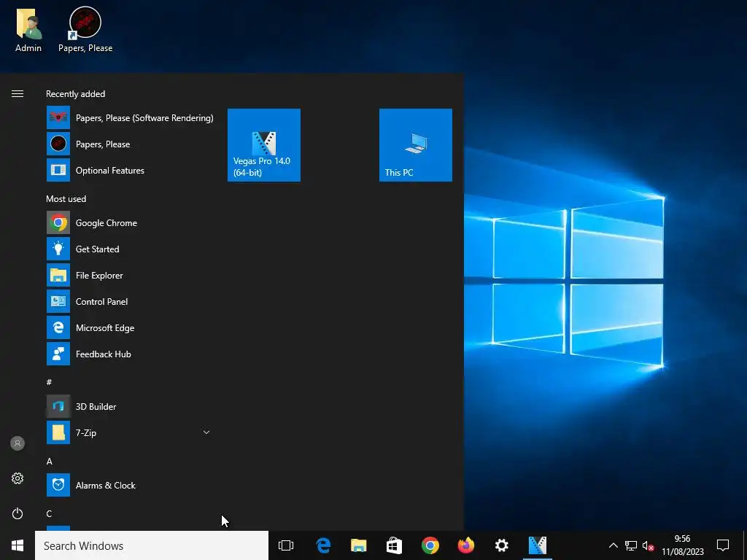This screenshot has height=560, width=747.
Task: Launch Papers, Please (Software Rendering)
Action: (130, 118)
